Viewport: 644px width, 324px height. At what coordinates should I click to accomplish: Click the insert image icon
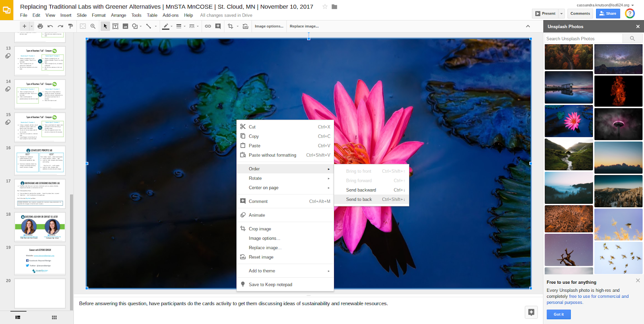click(126, 26)
